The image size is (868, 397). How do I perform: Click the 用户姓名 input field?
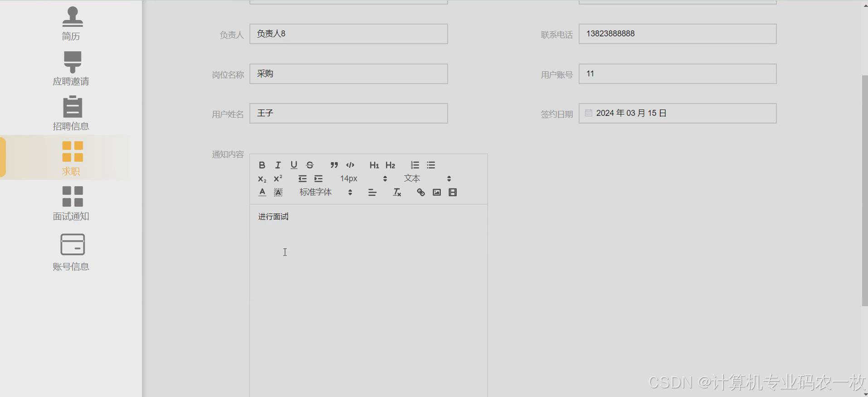pos(348,113)
